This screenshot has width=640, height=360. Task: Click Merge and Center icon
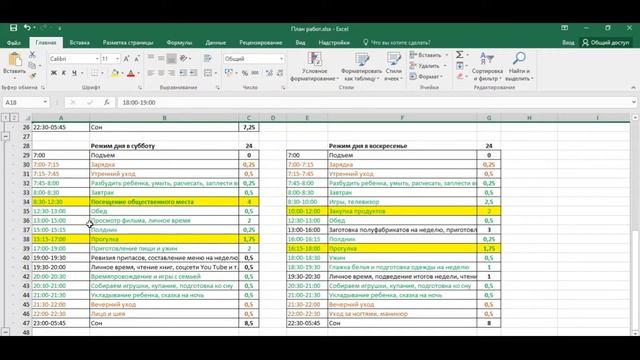[208, 73]
